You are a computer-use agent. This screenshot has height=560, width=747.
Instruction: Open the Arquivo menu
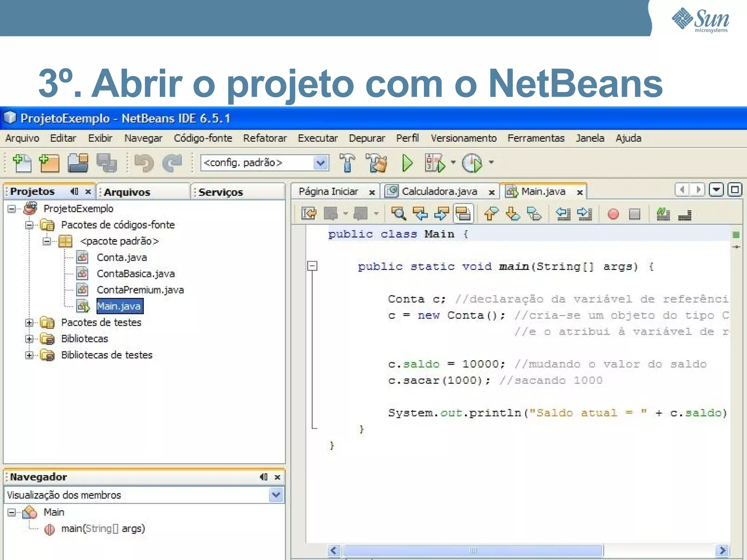(x=22, y=138)
